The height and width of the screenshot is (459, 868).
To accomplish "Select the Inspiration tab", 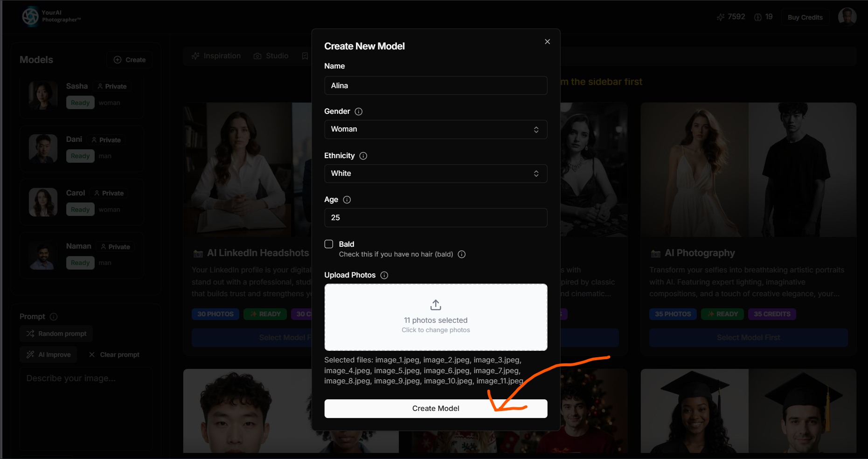I will (x=222, y=56).
